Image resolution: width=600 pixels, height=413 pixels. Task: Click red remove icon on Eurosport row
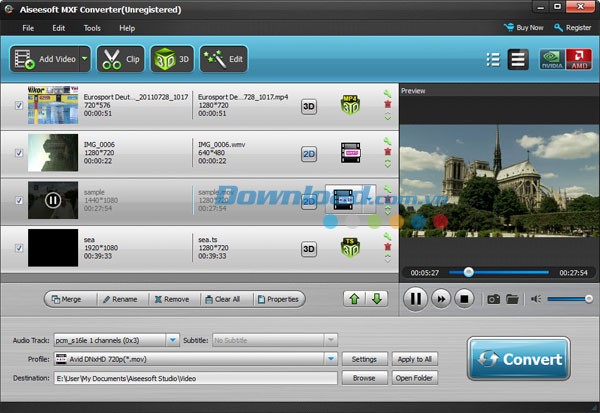tap(388, 104)
